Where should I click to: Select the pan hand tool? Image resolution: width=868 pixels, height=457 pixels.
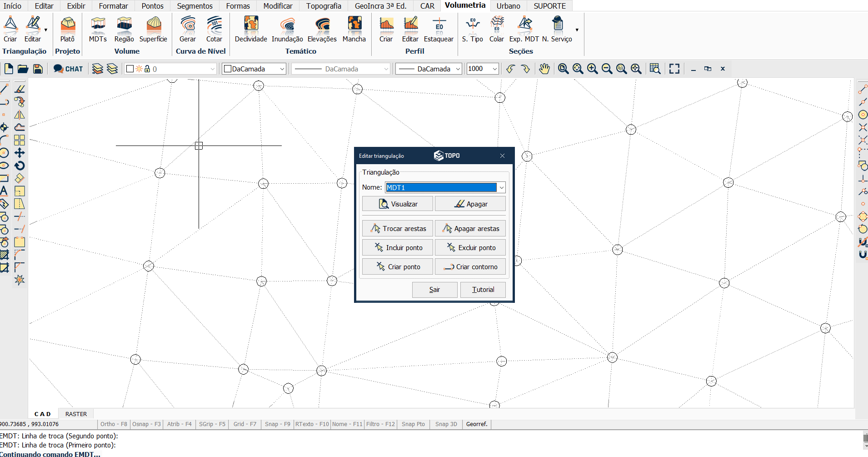click(544, 69)
